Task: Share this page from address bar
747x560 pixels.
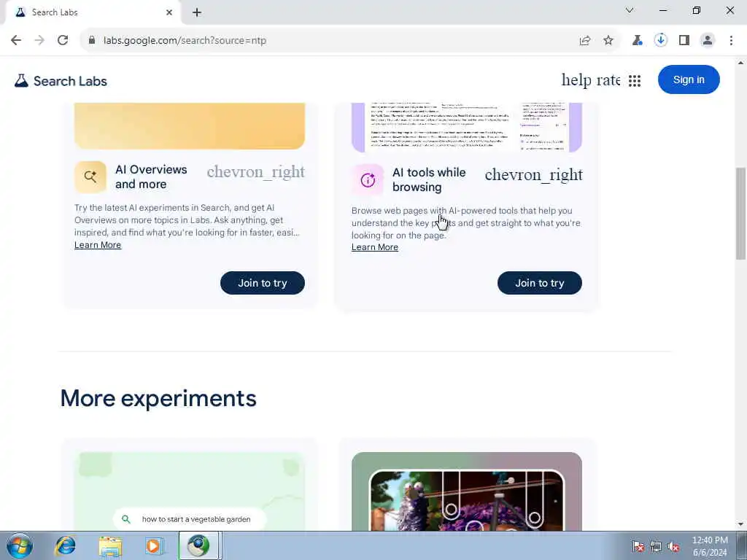Action: pyautogui.click(x=584, y=41)
